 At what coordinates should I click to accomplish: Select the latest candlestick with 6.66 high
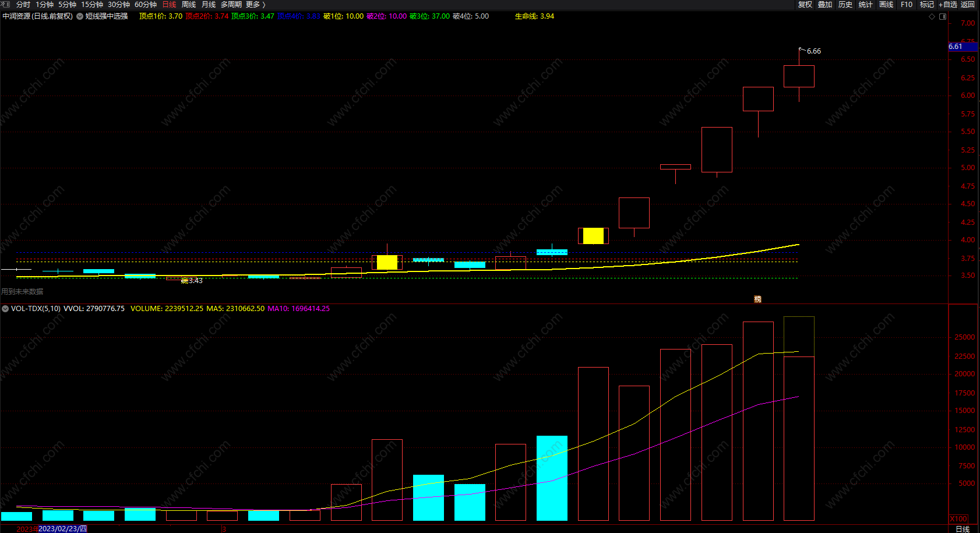[799, 76]
